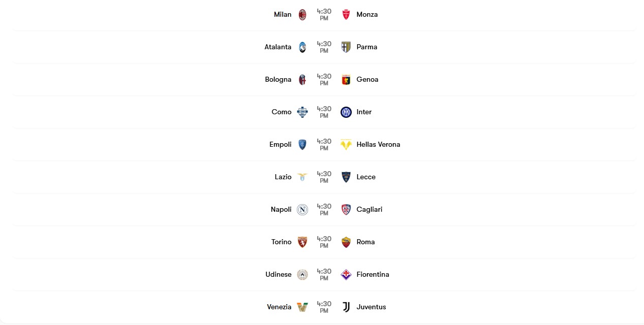Select the Atalanta club logo
This screenshot has width=644, height=325.
pos(302,47)
